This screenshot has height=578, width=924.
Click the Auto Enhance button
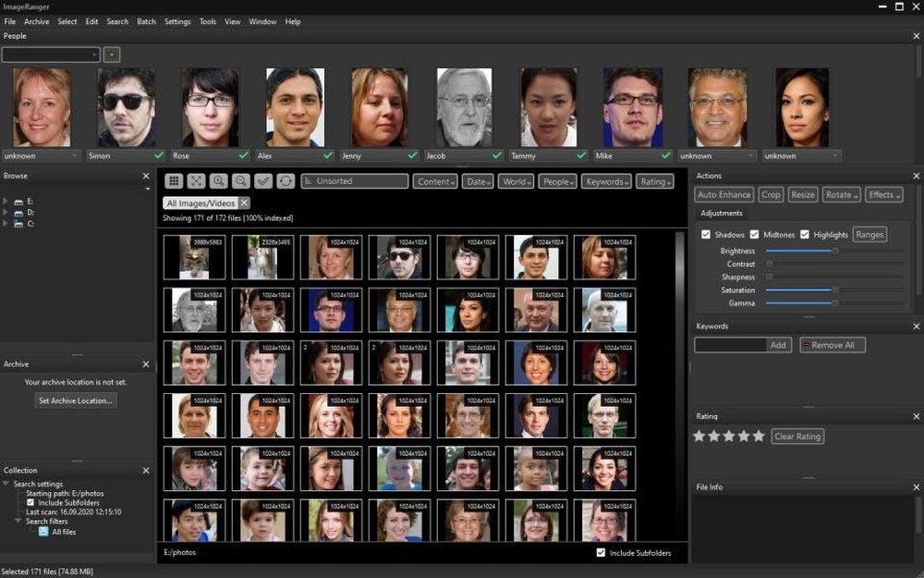723,194
